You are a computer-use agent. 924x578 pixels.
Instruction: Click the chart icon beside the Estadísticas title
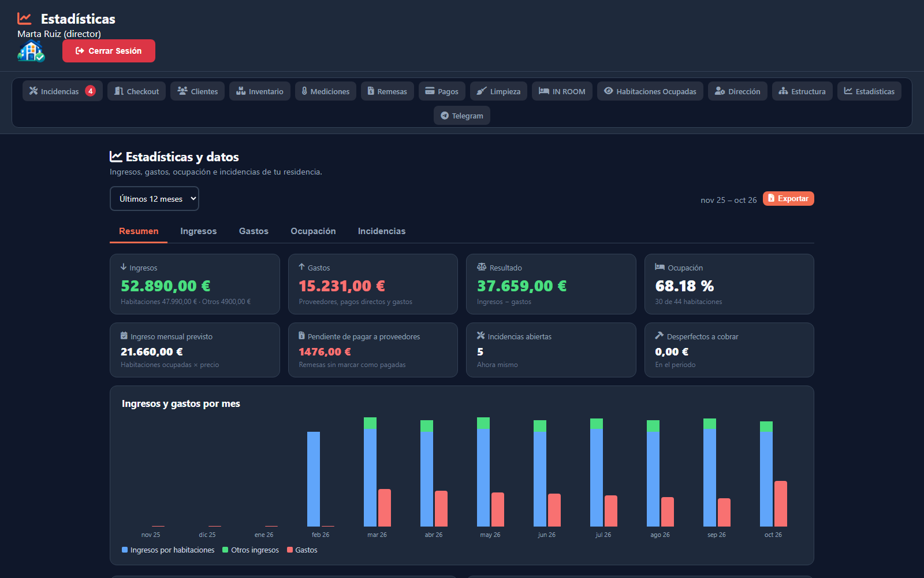pyautogui.click(x=24, y=18)
